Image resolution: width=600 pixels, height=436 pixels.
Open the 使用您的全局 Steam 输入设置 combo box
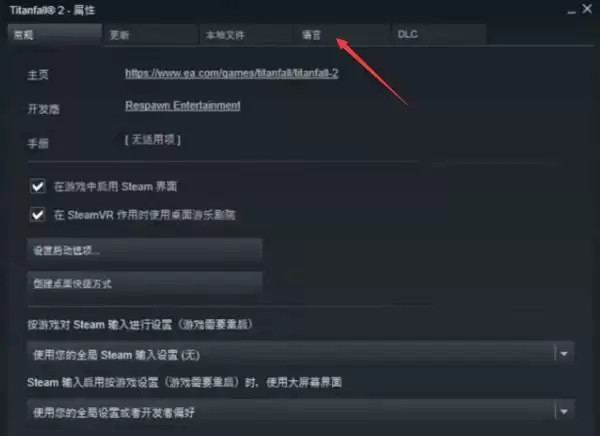[300, 354]
